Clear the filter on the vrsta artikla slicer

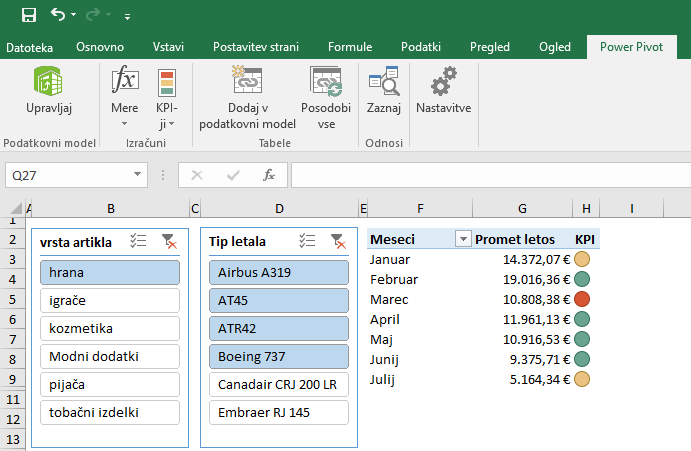pyautogui.click(x=169, y=241)
